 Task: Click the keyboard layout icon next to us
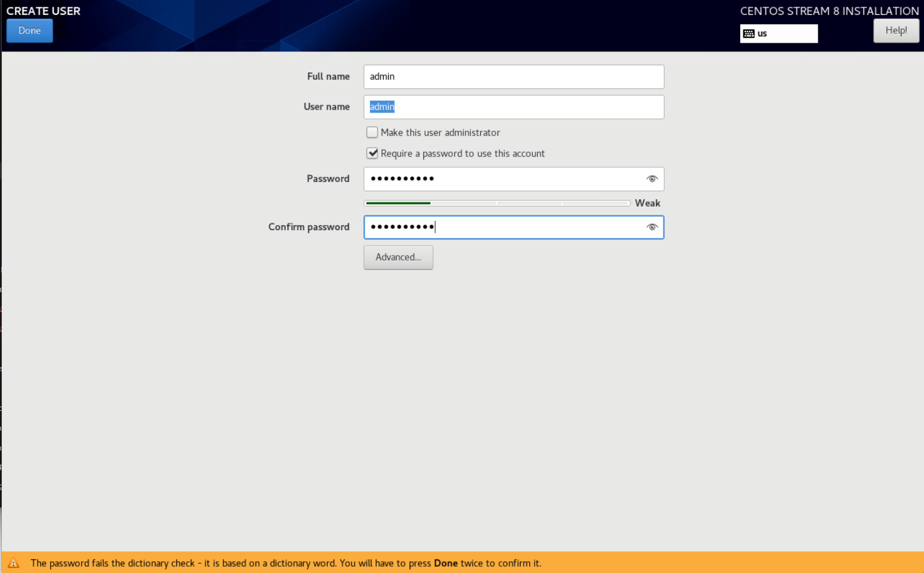click(749, 33)
